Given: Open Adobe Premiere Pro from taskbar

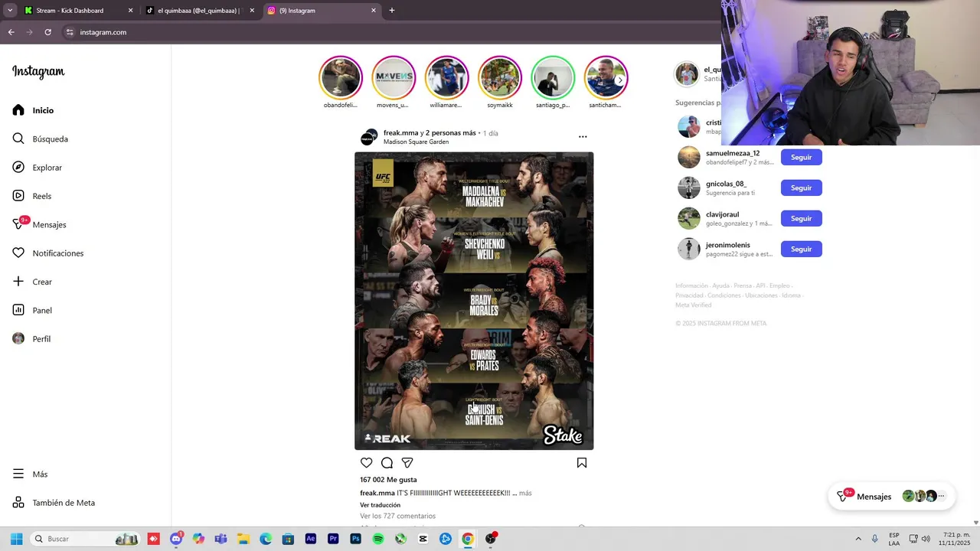Looking at the screenshot, I should click(x=333, y=539).
